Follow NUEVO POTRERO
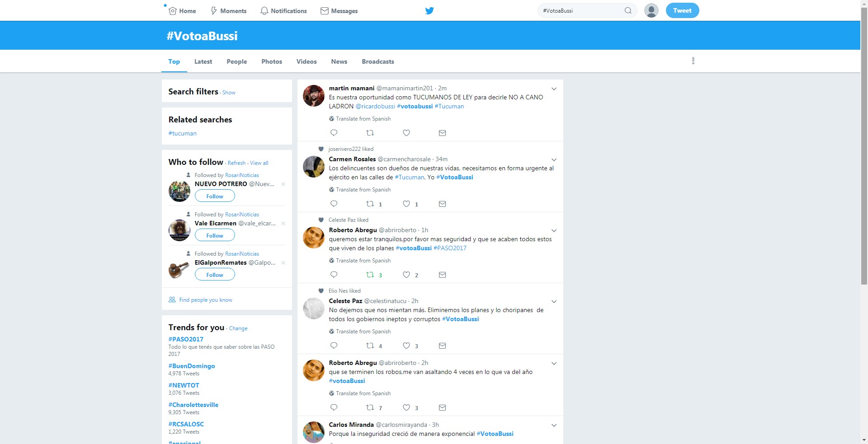 [x=215, y=196]
